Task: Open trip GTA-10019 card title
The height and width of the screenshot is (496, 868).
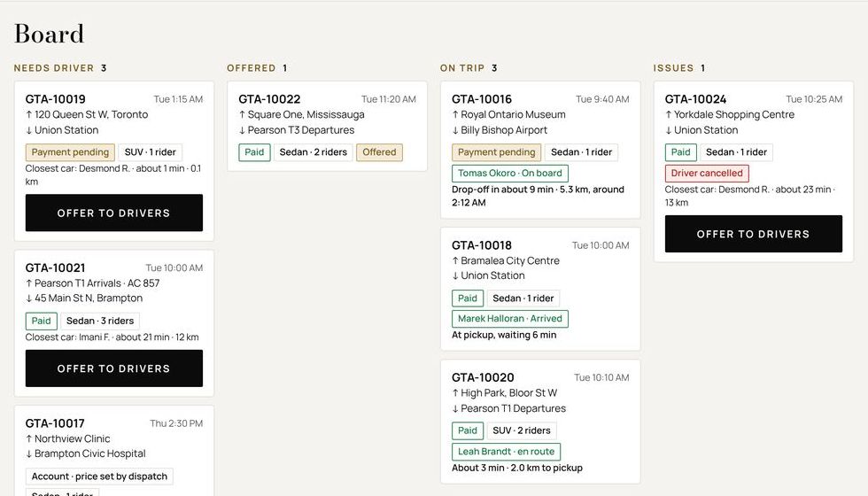Action: 55,99
